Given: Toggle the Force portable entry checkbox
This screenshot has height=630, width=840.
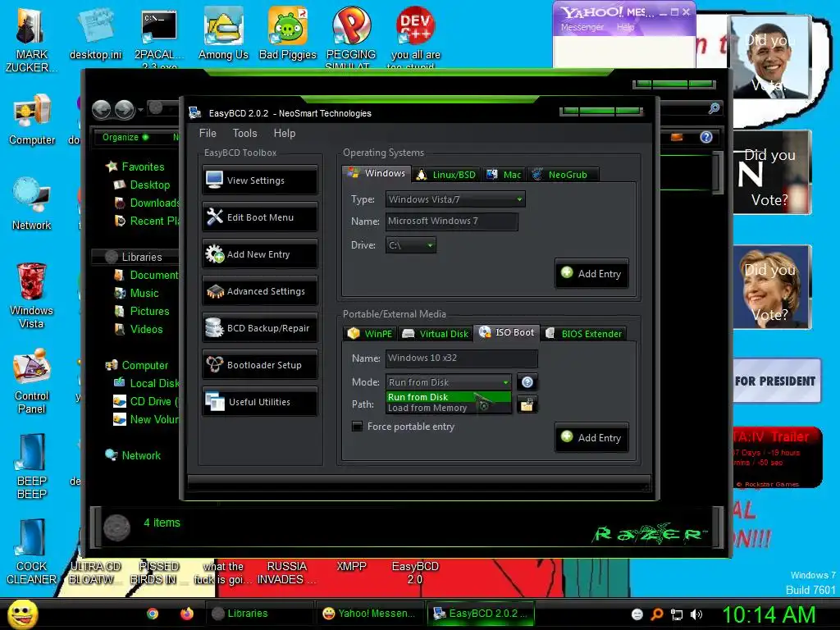Looking at the screenshot, I should [x=357, y=427].
